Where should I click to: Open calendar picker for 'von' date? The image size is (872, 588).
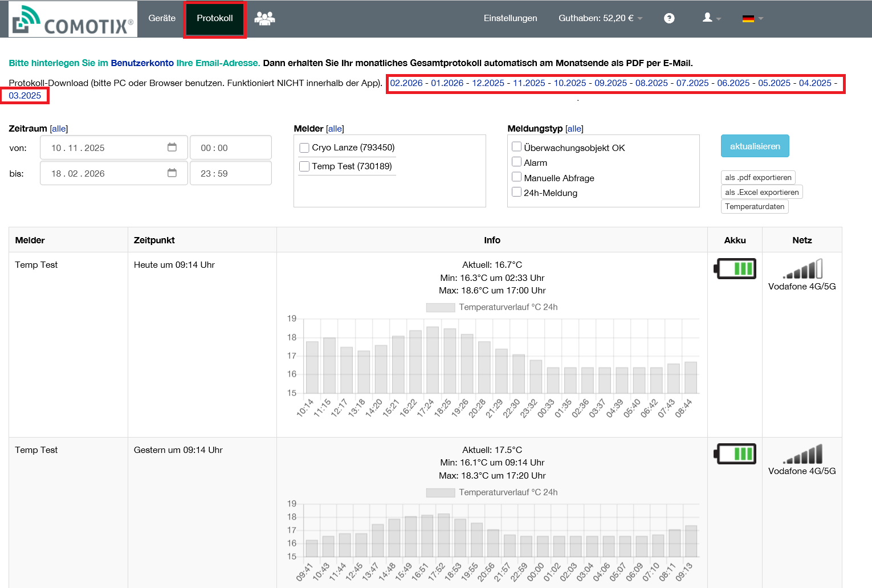tap(172, 147)
